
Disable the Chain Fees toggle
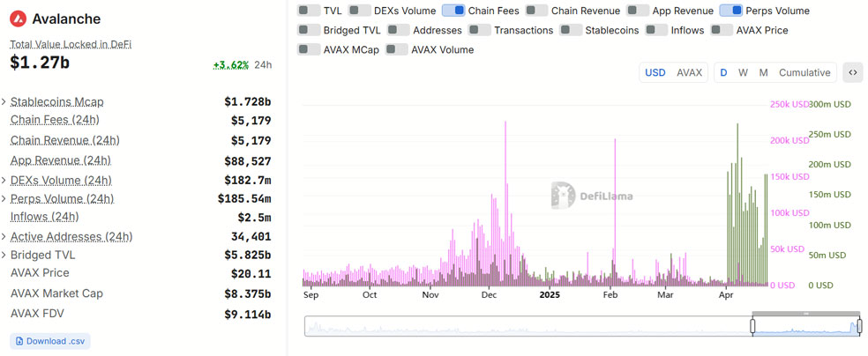tap(454, 11)
